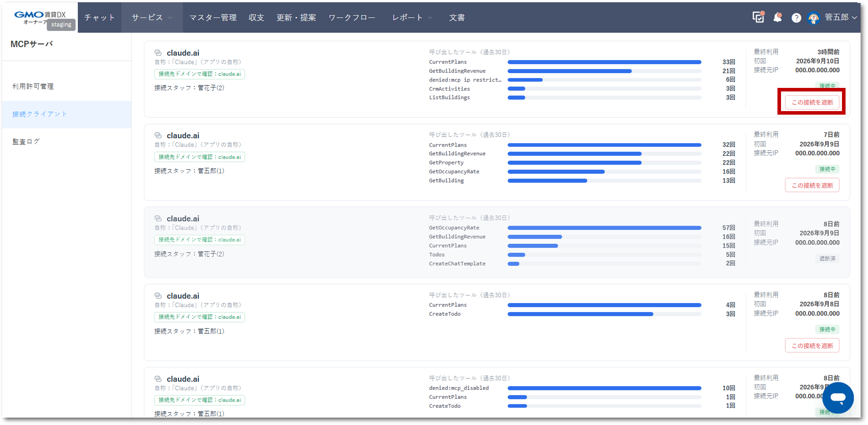This screenshot has width=868, height=425.
Task: Click the CurrentPlans 33回 usage bar
Action: [604, 62]
